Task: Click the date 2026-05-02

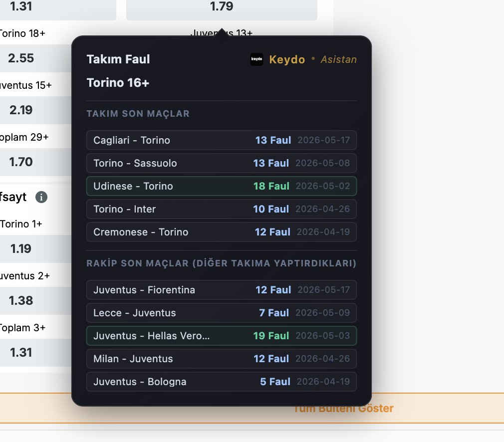Action: 323,186
